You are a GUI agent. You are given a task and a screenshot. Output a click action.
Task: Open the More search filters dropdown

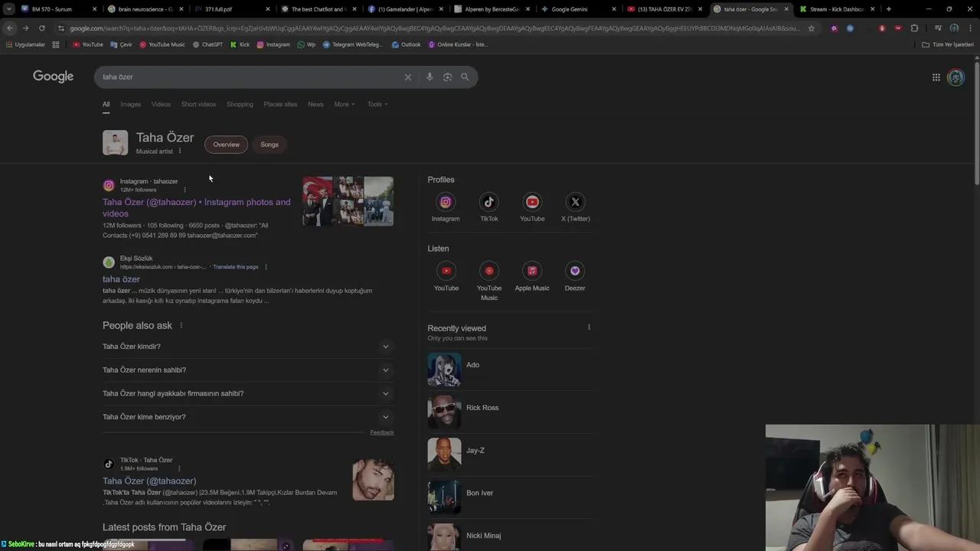point(345,104)
